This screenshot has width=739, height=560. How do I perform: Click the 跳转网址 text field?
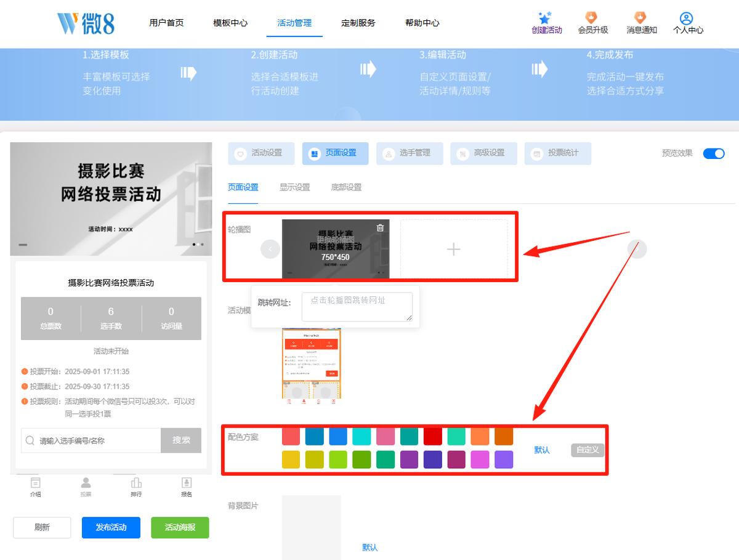point(357,307)
